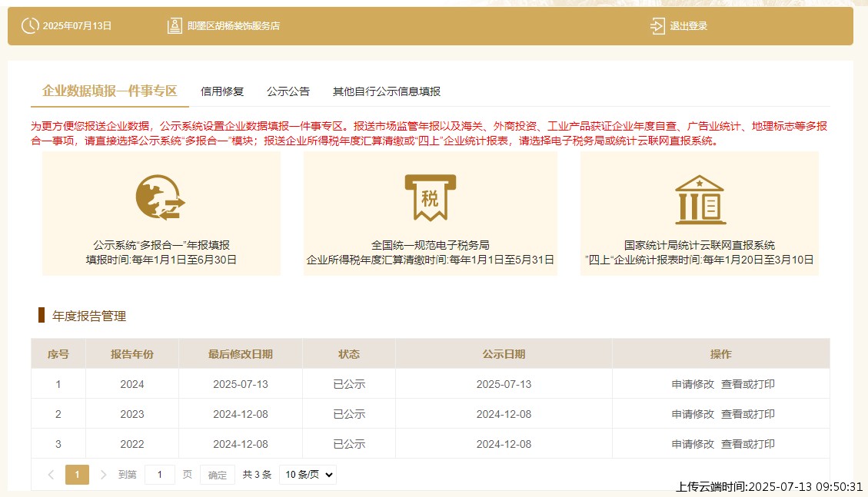Click 查看或打印 for the 2023 report

tap(748, 414)
